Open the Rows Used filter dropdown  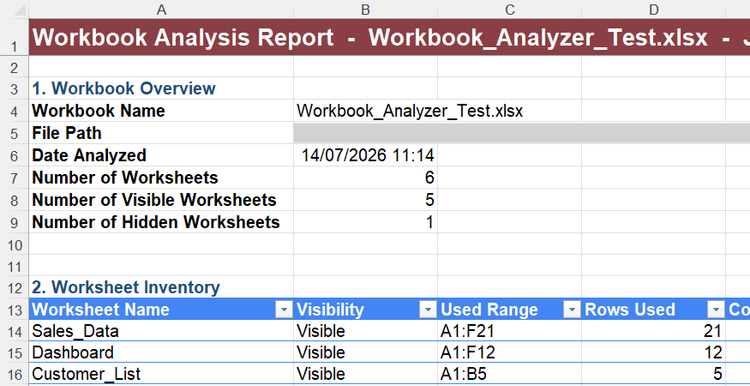[x=716, y=310]
